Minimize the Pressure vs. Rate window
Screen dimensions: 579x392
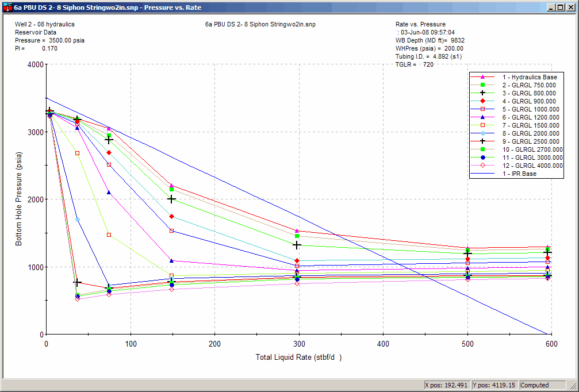(551, 7)
